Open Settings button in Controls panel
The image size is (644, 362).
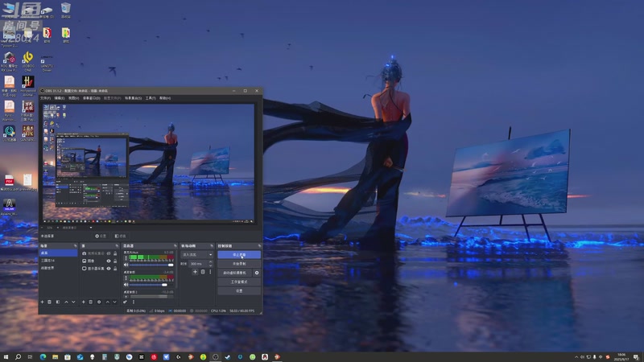tap(239, 291)
